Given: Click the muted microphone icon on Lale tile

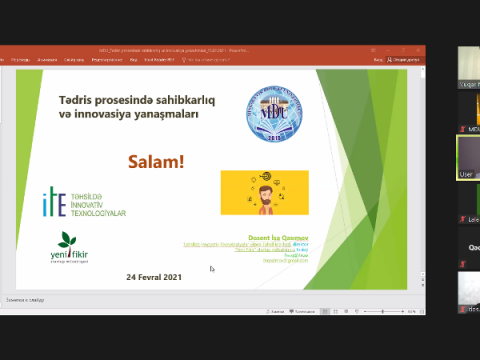Looking at the screenshot, I should coord(462,219).
